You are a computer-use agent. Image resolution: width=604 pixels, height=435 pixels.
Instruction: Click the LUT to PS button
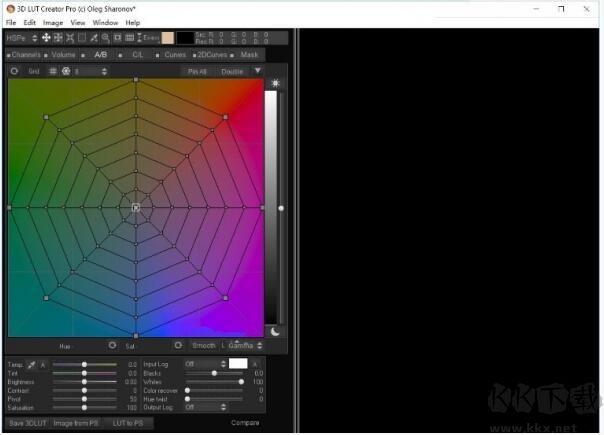point(126,423)
